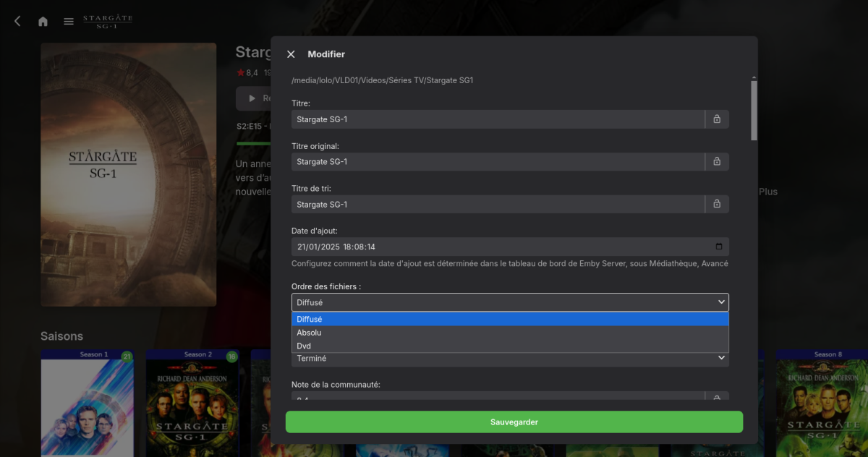Open the home page icon
The height and width of the screenshot is (457, 868).
pyautogui.click(x=43, y=22)
